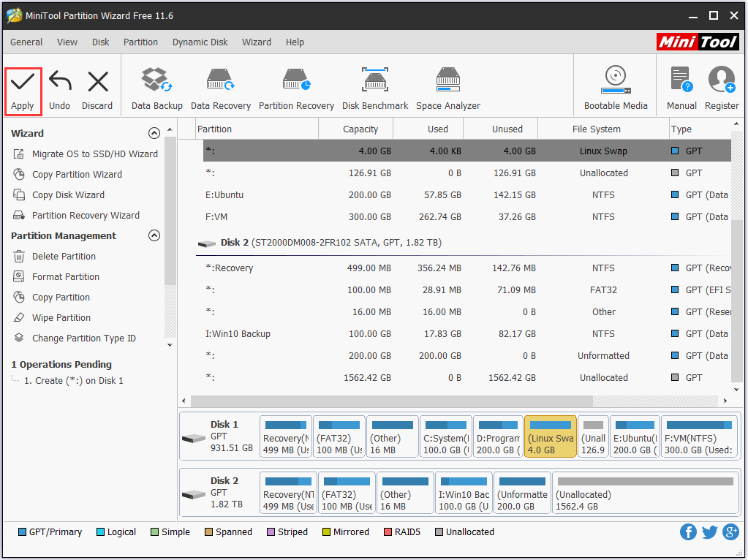
Task: Collapse the Wizard section
Action: [154, 133]
